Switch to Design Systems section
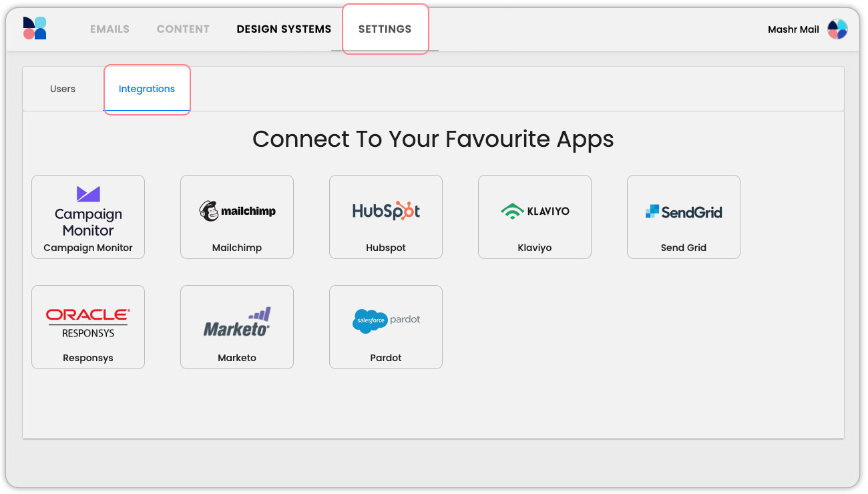The image size is (868, 494). click(284, 29)
